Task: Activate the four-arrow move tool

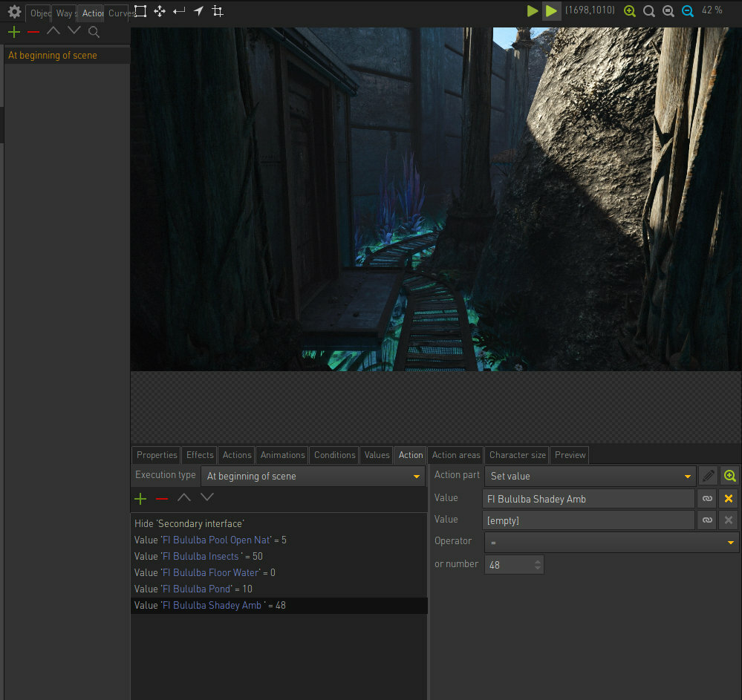Action: (160, 11)
